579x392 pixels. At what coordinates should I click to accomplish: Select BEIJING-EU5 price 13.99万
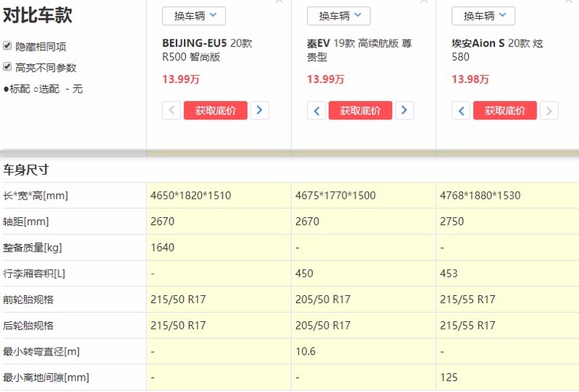(x=181, y=79)
